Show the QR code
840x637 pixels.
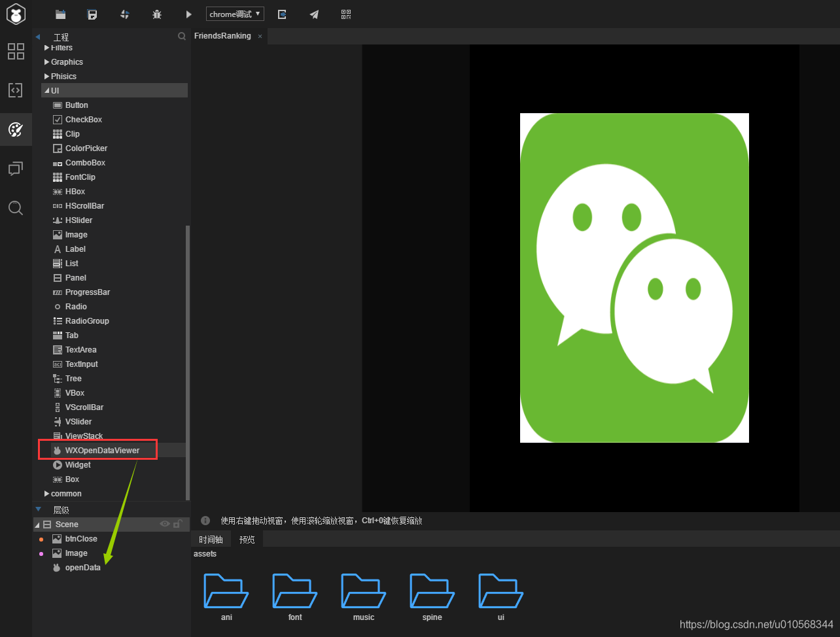346,14
